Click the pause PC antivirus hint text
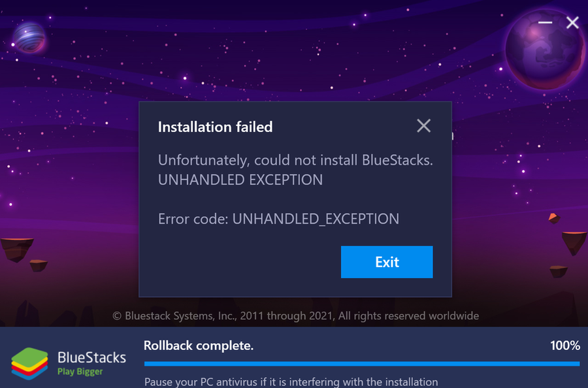Viewport: 588px width, 388px height. 291,381
